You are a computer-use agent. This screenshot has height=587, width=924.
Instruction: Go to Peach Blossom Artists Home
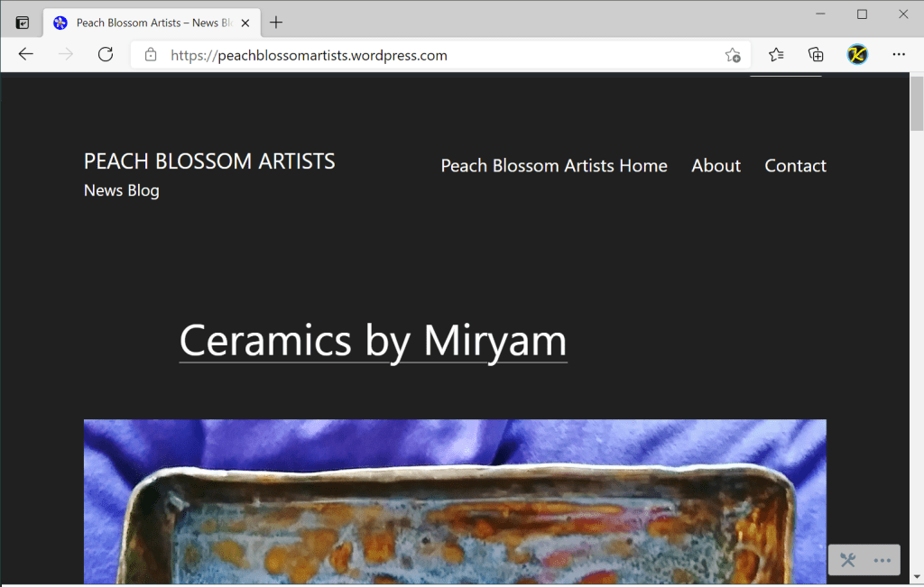[x=554, y=166]
